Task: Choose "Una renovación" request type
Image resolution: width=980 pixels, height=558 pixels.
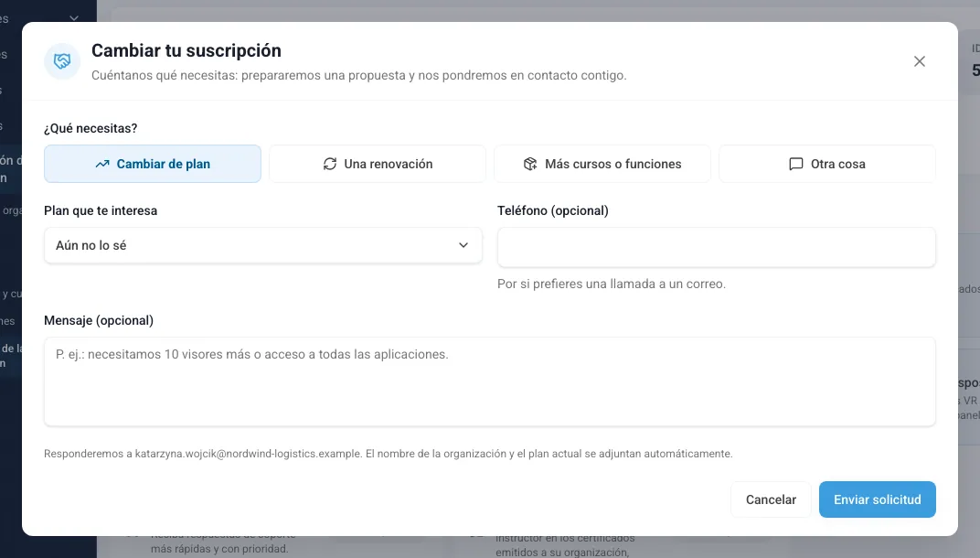Action: point(378,164)
